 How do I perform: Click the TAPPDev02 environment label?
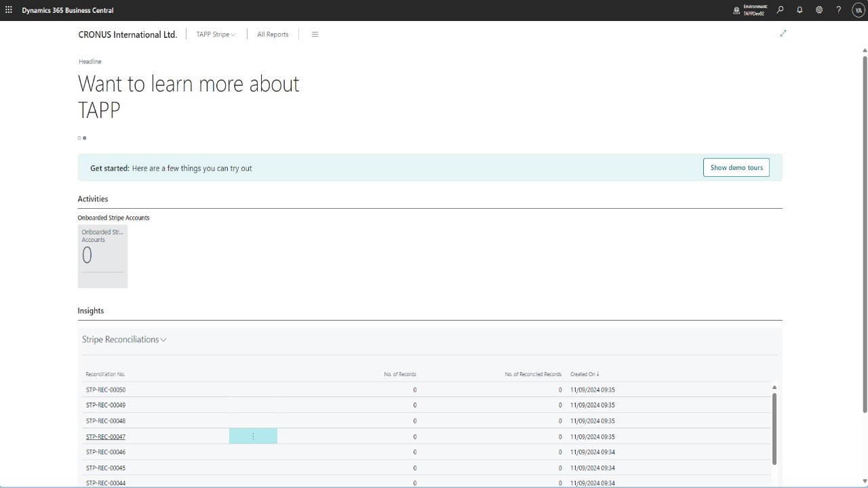(754, 14)
